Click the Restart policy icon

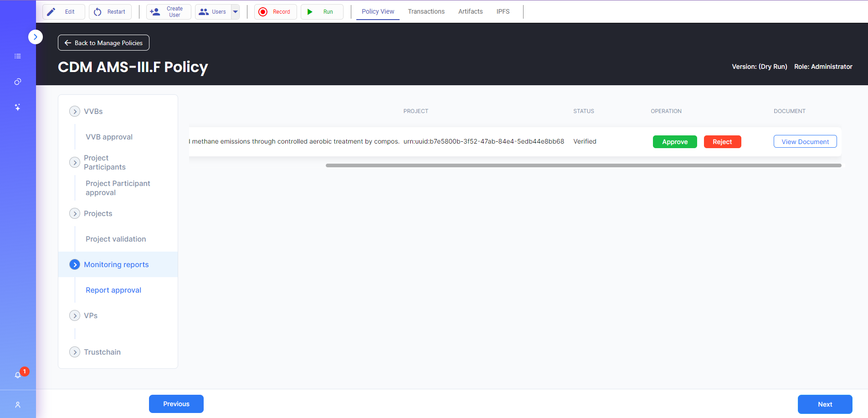98,12
